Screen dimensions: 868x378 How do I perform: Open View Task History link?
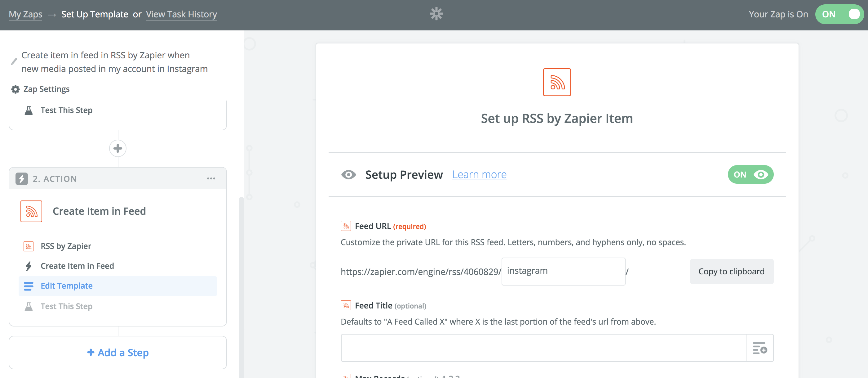pyautogui.click(x=181, y=14)
